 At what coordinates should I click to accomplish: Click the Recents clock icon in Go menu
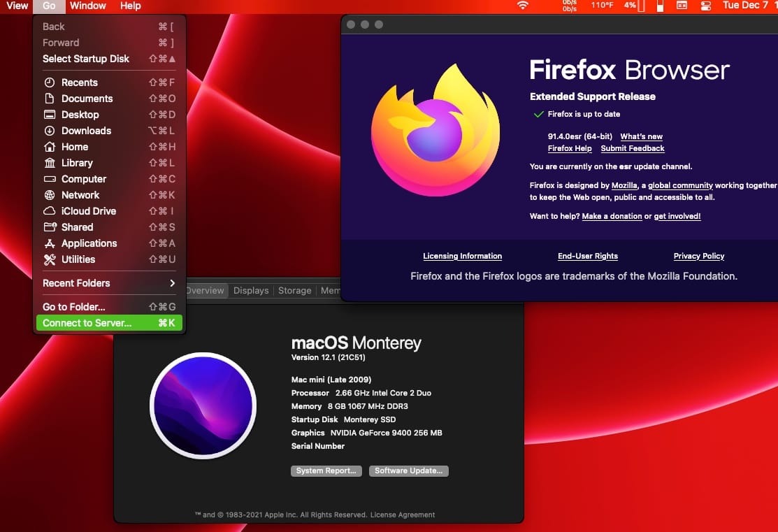point(50,82)
